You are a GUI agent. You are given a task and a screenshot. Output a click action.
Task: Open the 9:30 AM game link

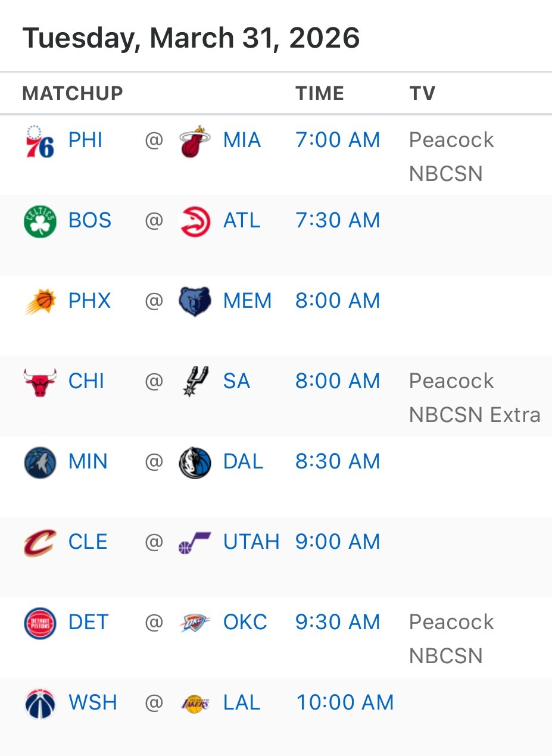click(x=338, y=623)
